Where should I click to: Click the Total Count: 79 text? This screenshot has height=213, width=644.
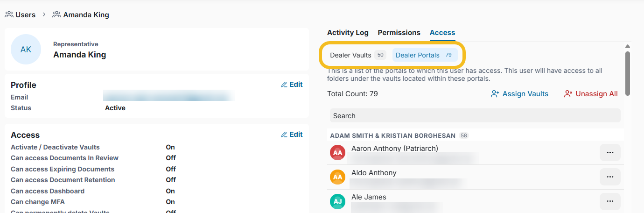pos(352,94)
